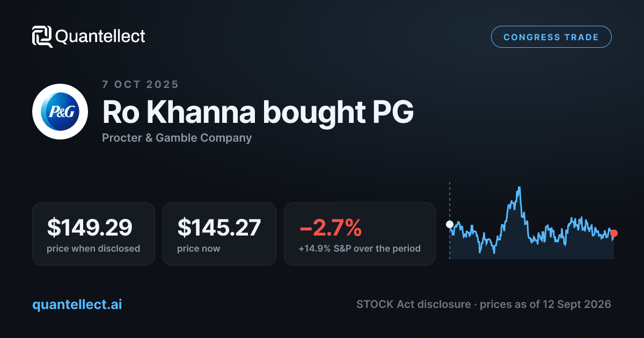Click the price when disclosed label
644x338 pixels.
click(93, 248)
